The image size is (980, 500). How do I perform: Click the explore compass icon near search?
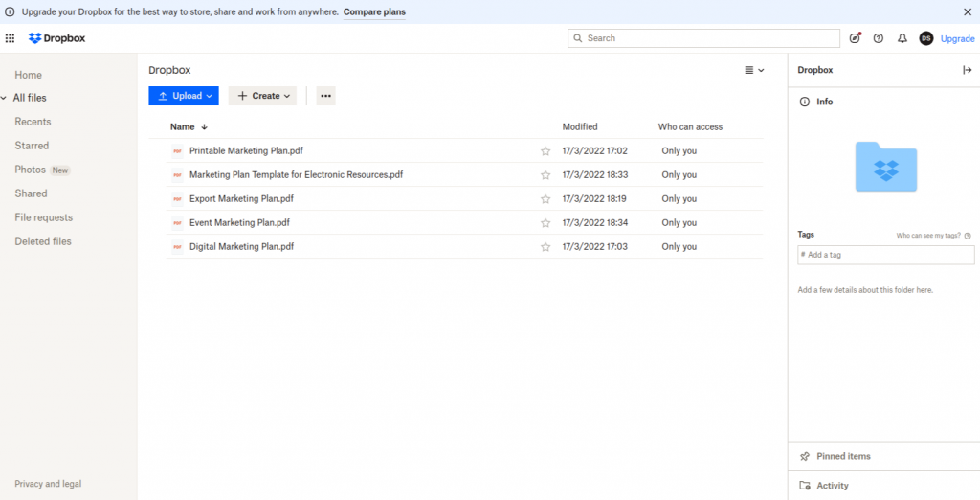coord(855,38)
